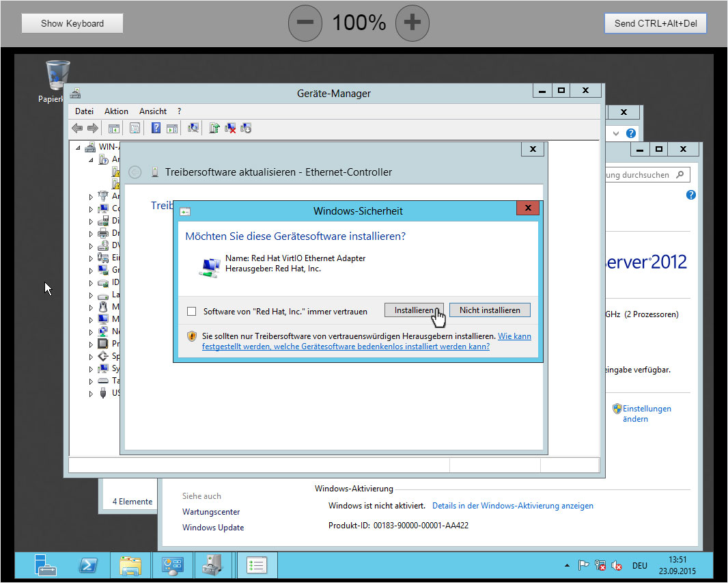This screenshot has height=583, width=728.
Task: Select the input devices gamepad category icon
Action: pyautogui.click(x=103, y=258)
